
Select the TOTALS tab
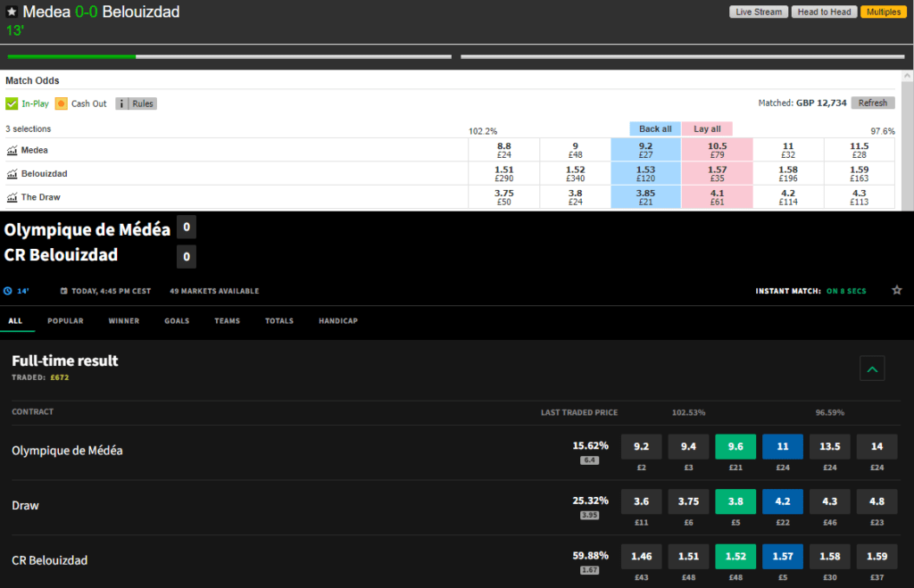[279, 321]
